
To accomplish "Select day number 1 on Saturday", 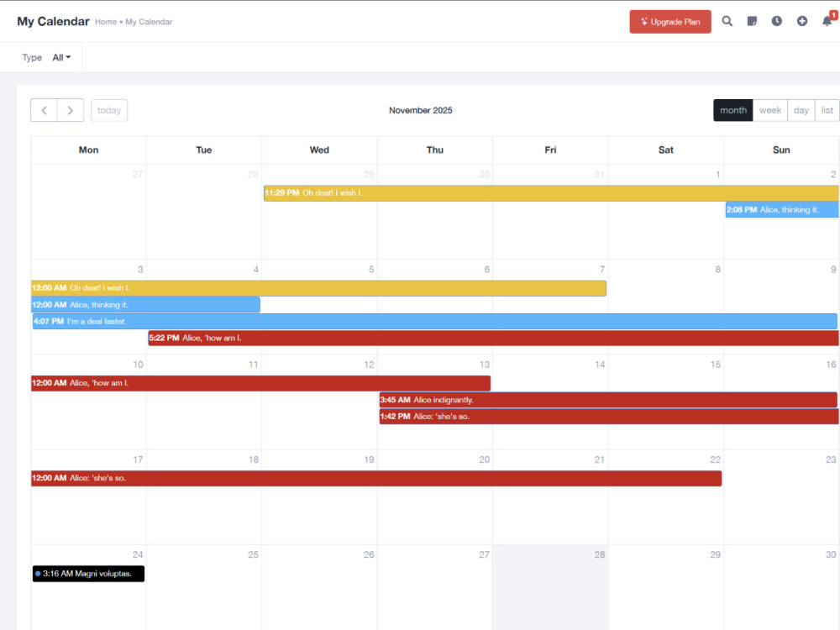I will (x=718, y=175).
